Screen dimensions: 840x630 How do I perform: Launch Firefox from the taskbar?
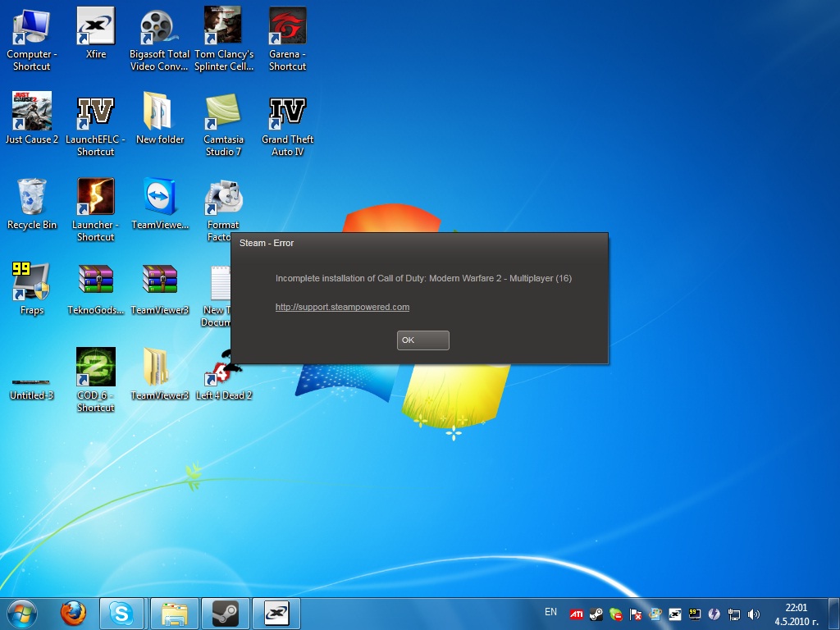coord(73,614)
